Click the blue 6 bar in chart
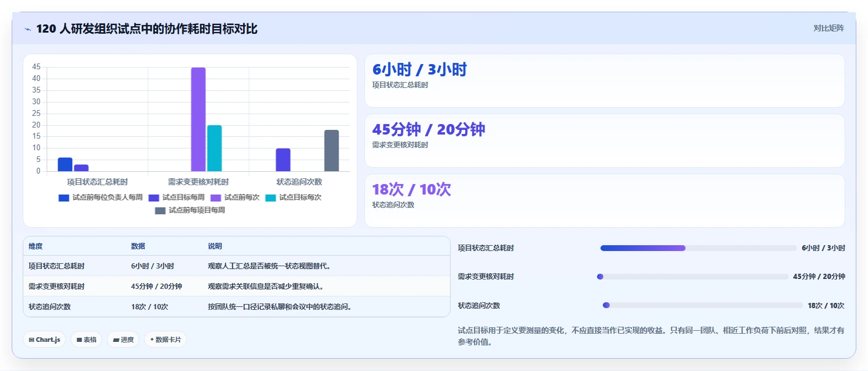 click(x=65, y=164)
